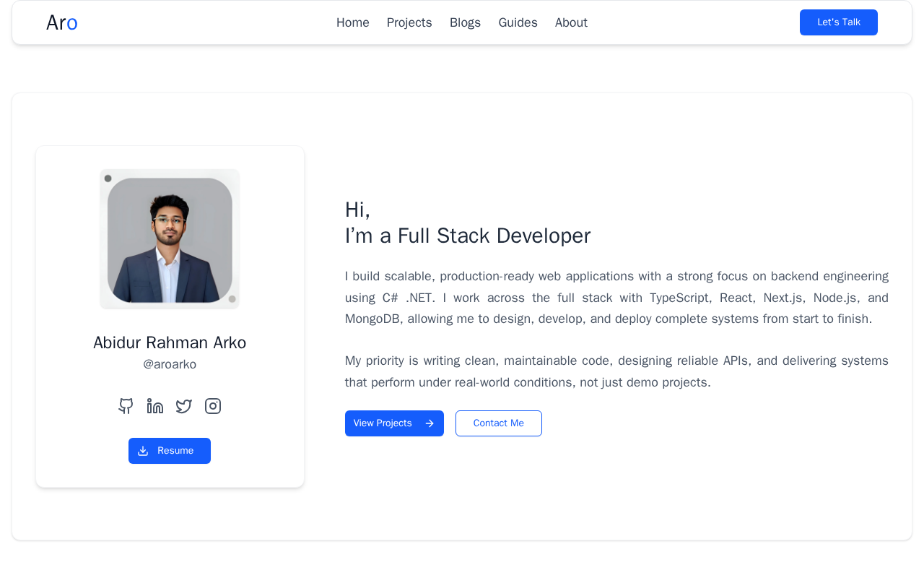Click the name Abidur Rahman Arko

(170, 342)
